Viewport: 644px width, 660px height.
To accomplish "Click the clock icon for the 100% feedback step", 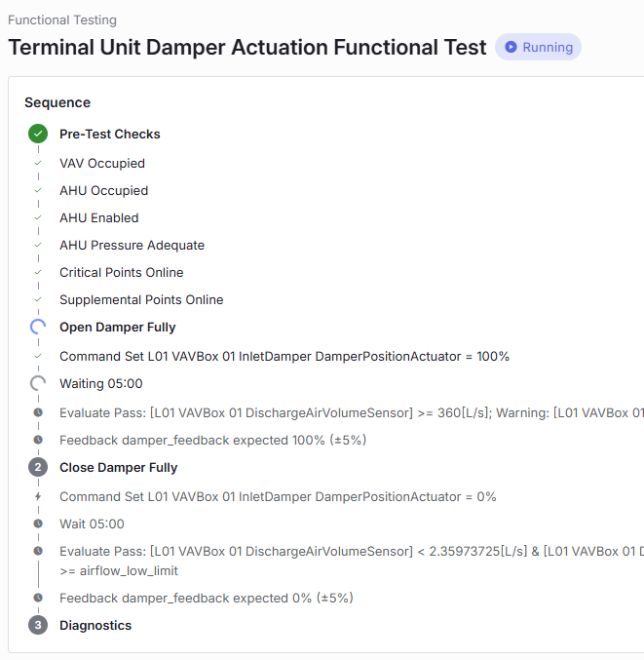I will [x=38, y=440].
